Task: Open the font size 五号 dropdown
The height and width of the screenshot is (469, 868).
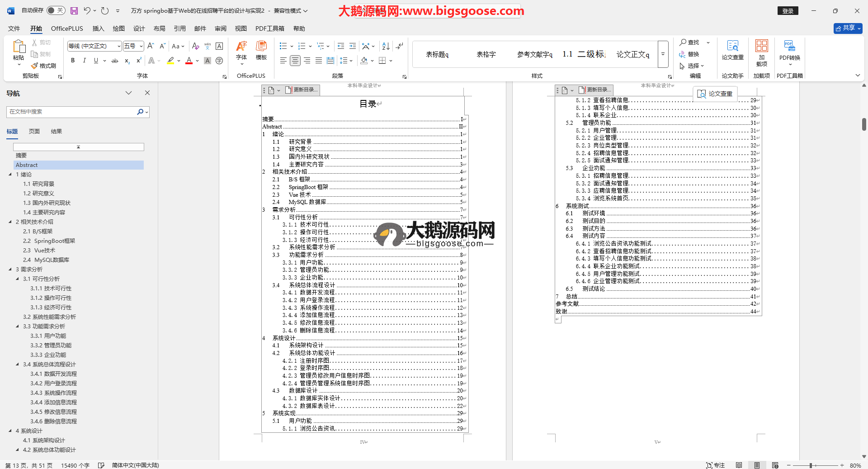Action: pos(142,46)
